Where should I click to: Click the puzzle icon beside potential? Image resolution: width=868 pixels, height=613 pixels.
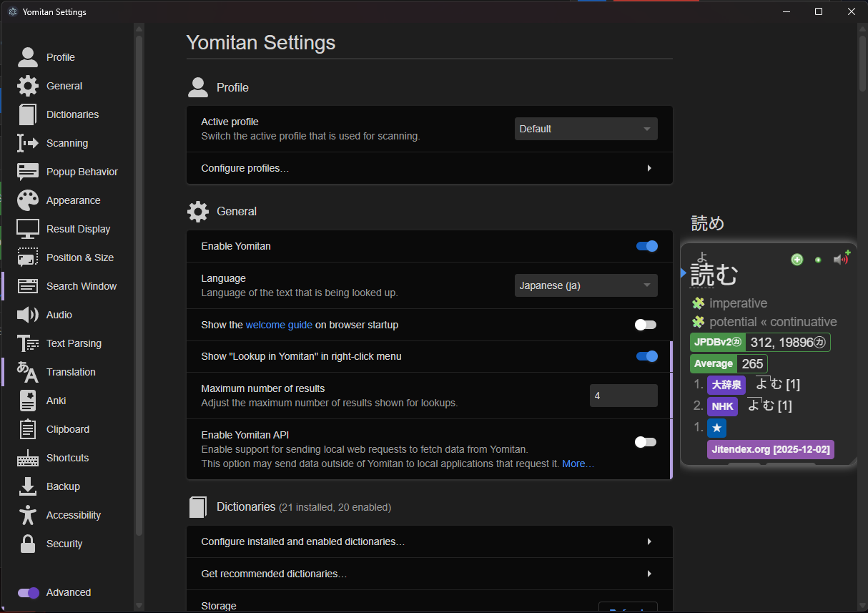699,322
